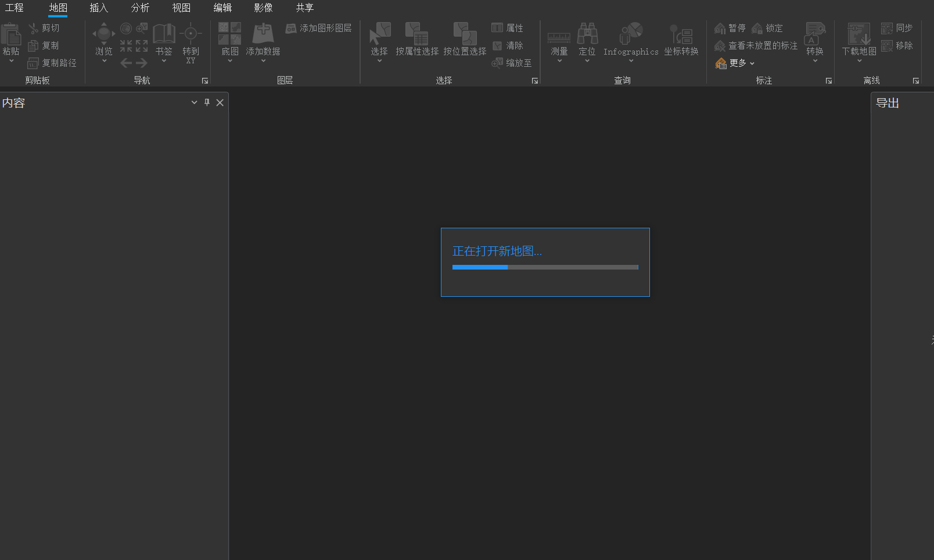Click the Locate (定位) binoculars icon

click(587, 34)
